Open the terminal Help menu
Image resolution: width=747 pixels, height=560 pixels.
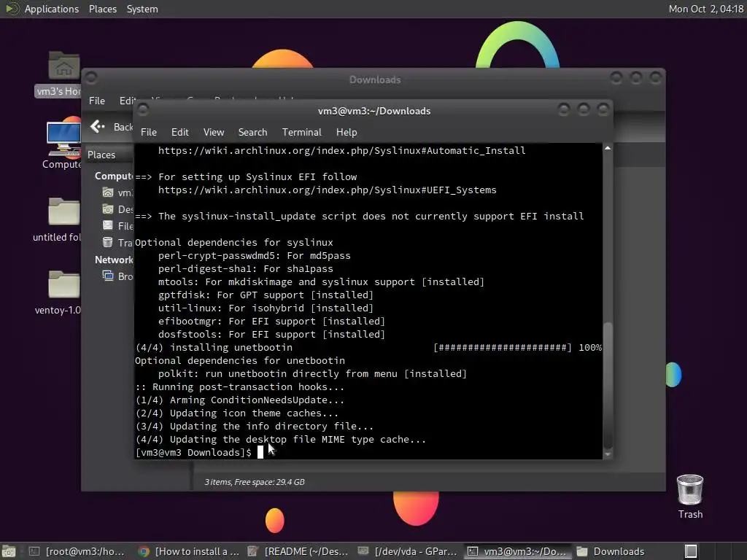coord(347,133)
